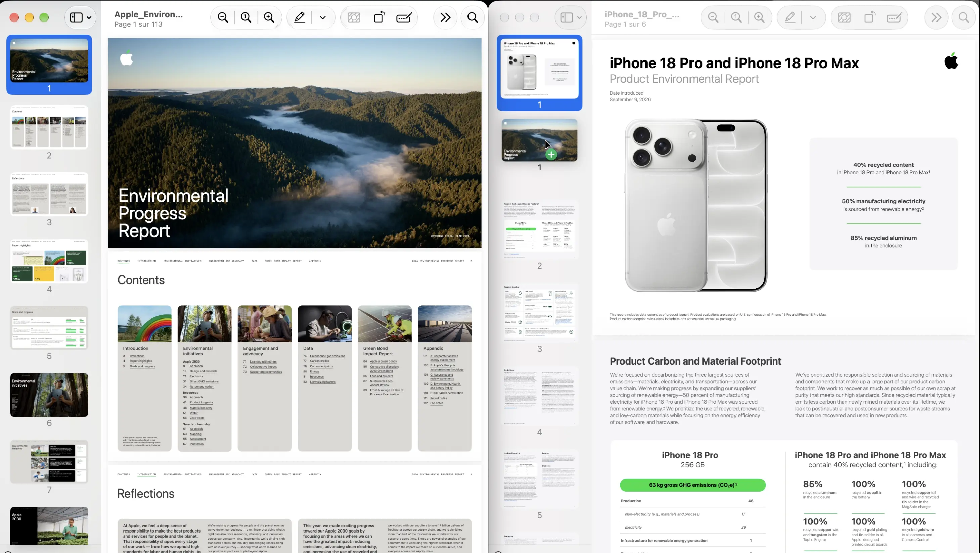Open form filling tool in Apple_Environ window
The height and width of the screenshot is (553, 980).
(x=404, y=17)
